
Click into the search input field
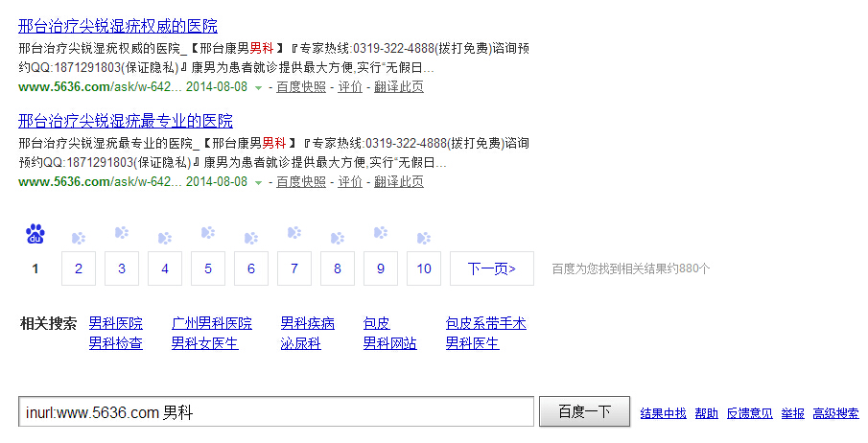tap(276, 412)
